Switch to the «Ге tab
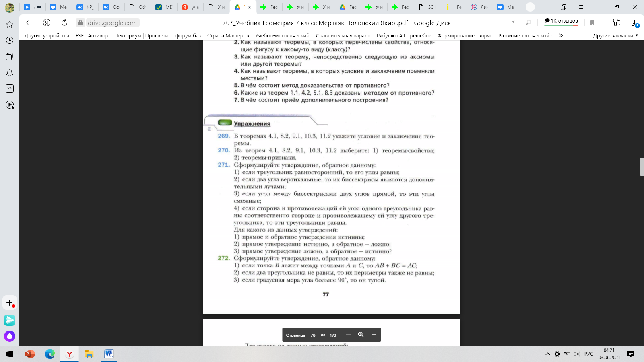 tap(453, 7)
